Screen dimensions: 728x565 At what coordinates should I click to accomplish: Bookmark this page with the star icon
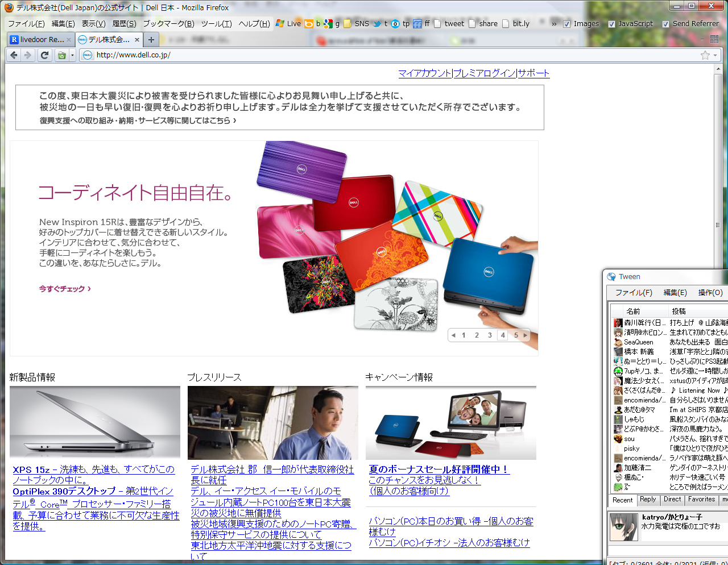pos(705,55)
